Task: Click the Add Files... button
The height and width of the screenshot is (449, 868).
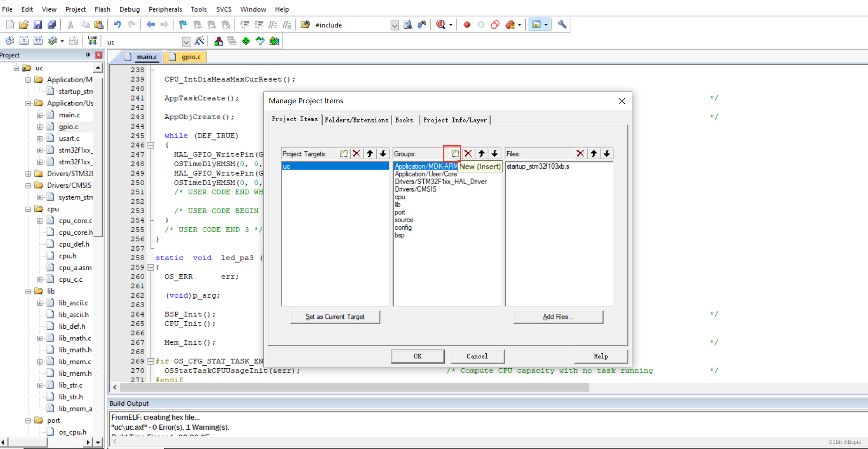Action: 558,317
